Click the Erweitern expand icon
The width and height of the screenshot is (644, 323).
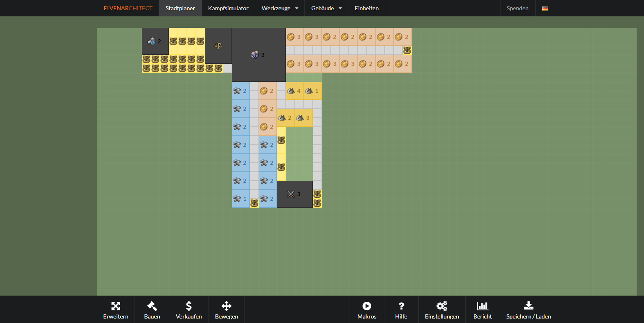116,306
